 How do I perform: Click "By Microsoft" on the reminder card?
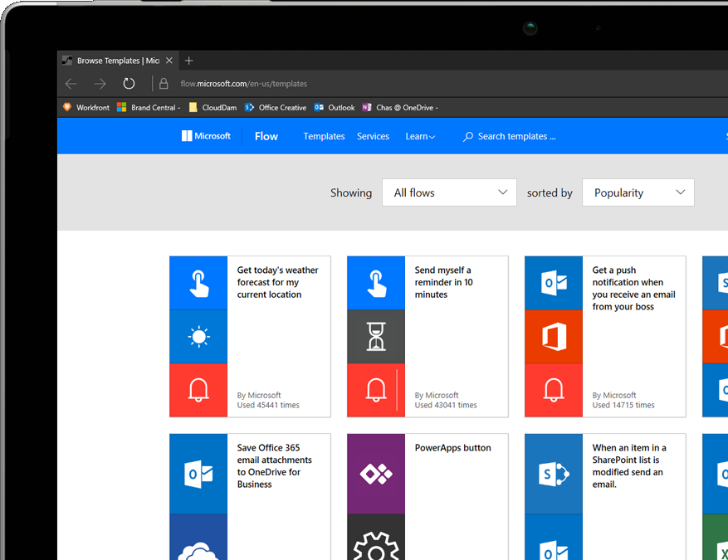(437, 395)
